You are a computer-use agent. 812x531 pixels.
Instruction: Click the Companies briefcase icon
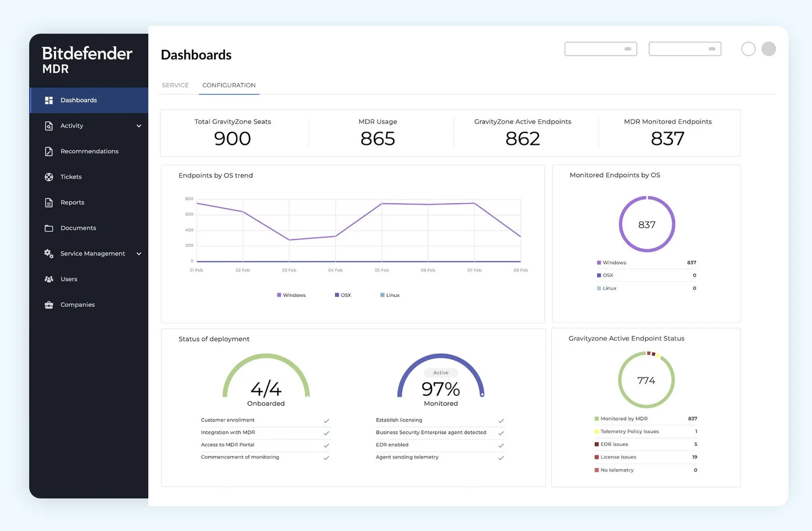[x=49, y=305]
